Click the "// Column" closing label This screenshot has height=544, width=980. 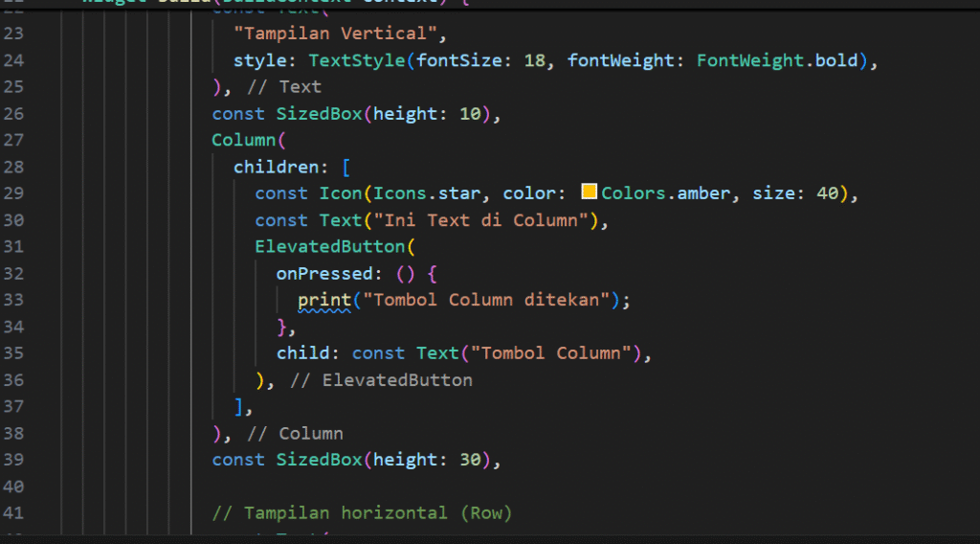pyautogui.click(x=295, y=433)
